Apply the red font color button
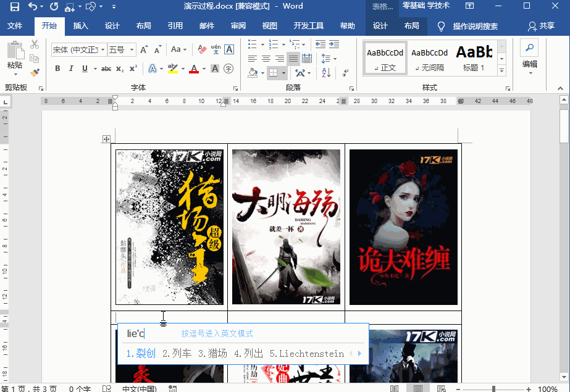This screenshot has width=570, height=392. tap(194, 69)
